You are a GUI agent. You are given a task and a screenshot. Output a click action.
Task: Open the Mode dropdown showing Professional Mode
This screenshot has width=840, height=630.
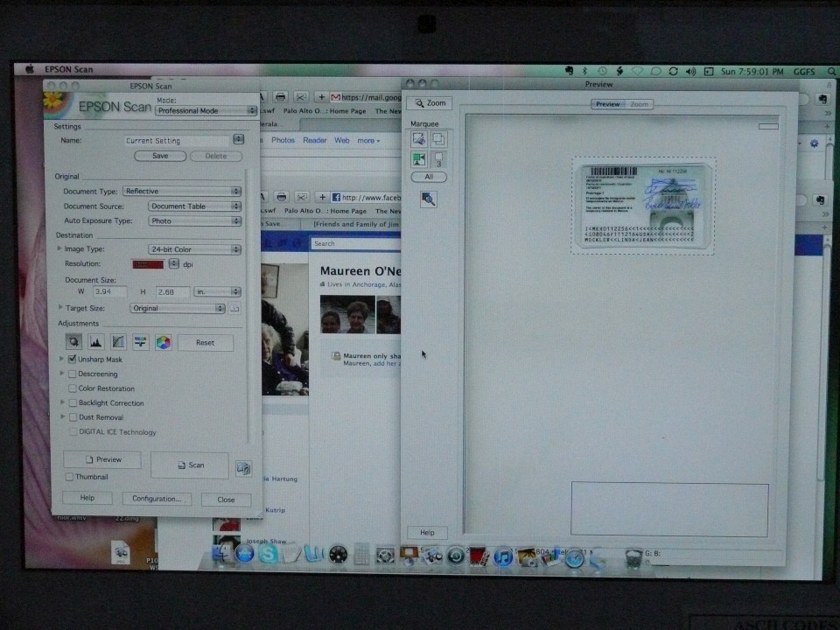click(206, 110)
